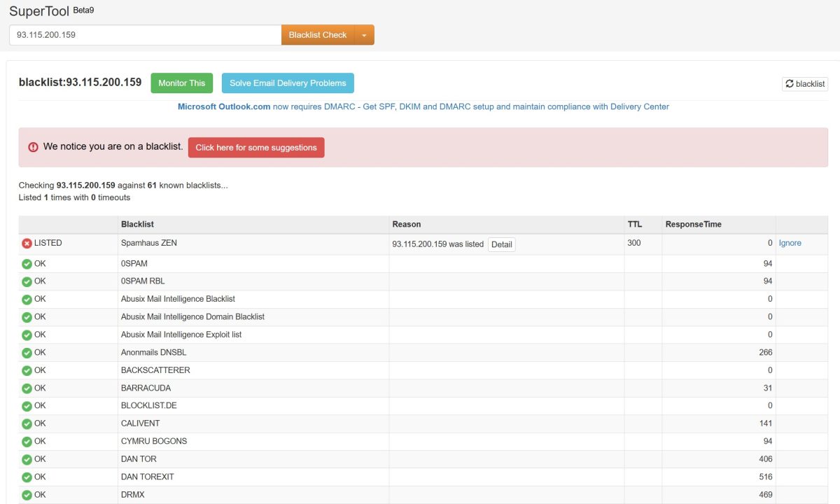Click the green check icon beside BARRACUDA
Image resolution: width=840 pixels, height=504 pixels.
click(x=26, y=388)
